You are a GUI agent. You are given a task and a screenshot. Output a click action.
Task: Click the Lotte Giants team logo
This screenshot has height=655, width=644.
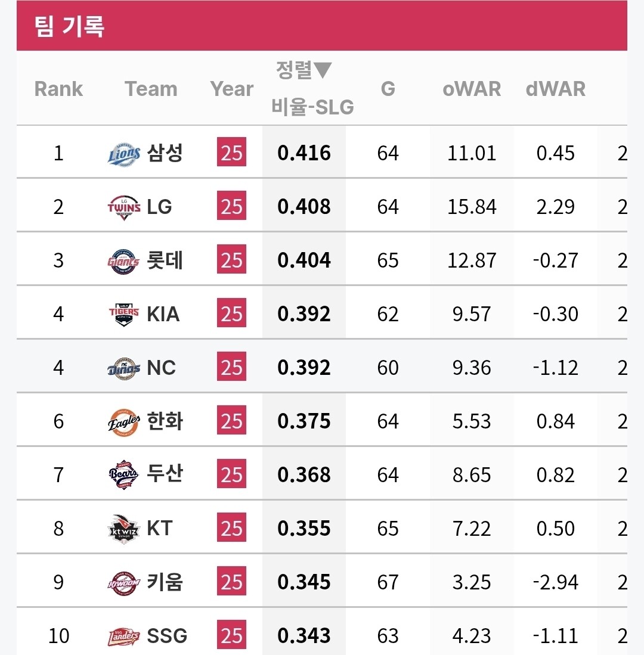click(124, 261)
